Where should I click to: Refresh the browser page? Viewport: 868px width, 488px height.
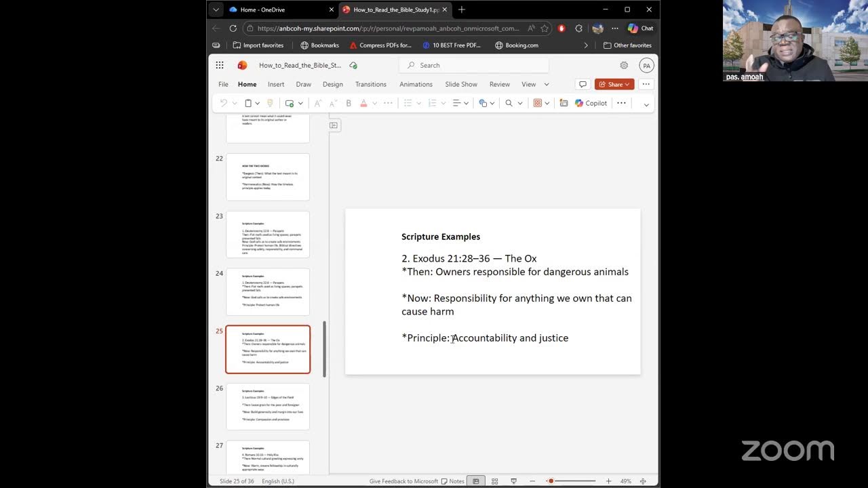pyautogui.click(x=233, y=28)
